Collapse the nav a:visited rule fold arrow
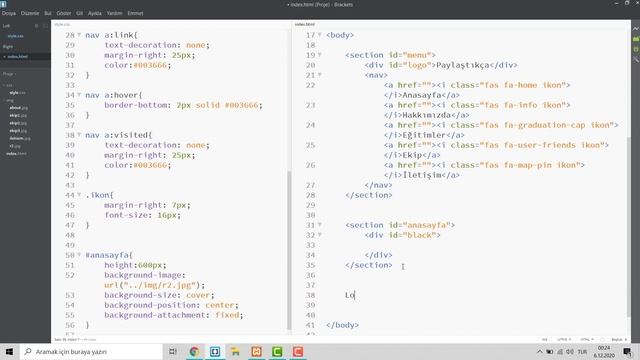The height and width of the screenshot is (360, 640). click(79, 135)
